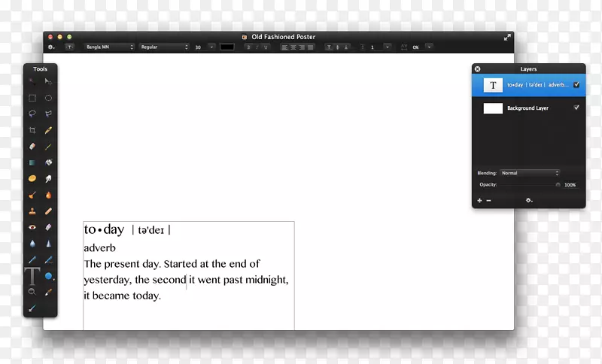602x364 pixels.
Task: Toggle bold text formatting
Action: click(x=248, y=47)
